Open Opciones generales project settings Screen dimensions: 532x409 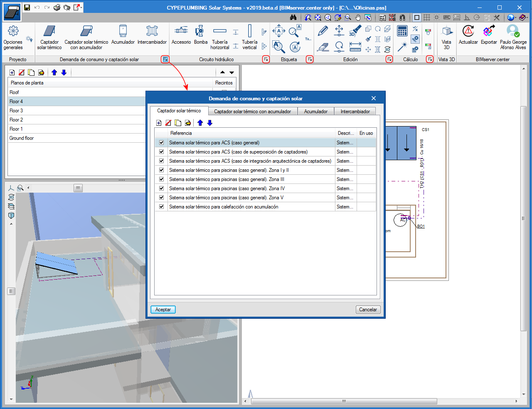point(13,37)
